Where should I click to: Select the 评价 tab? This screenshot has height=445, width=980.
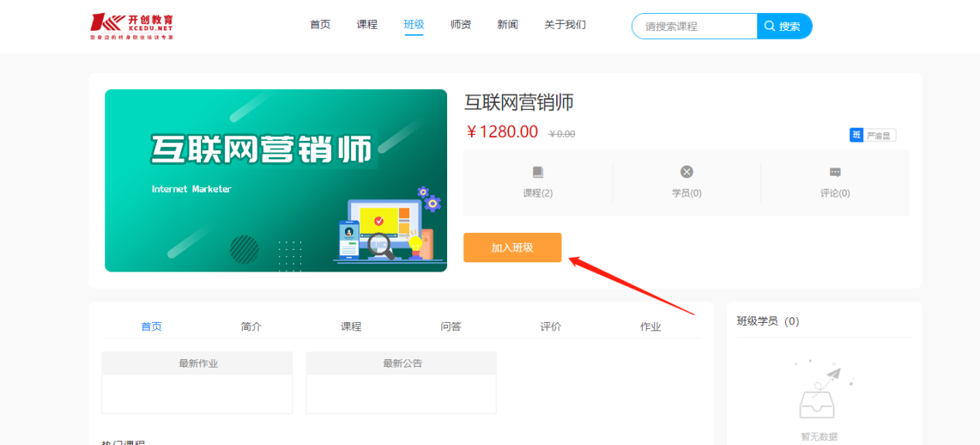pyautogui.click(x=551, y=327)
